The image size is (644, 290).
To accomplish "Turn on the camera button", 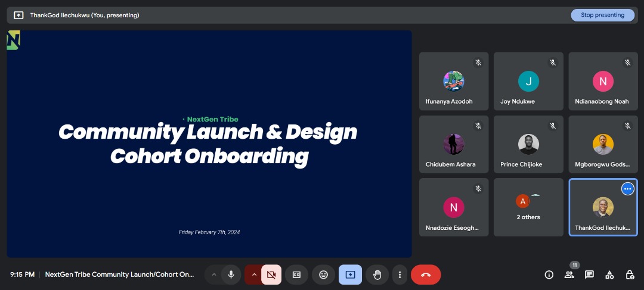I will [x=271, y=275].
